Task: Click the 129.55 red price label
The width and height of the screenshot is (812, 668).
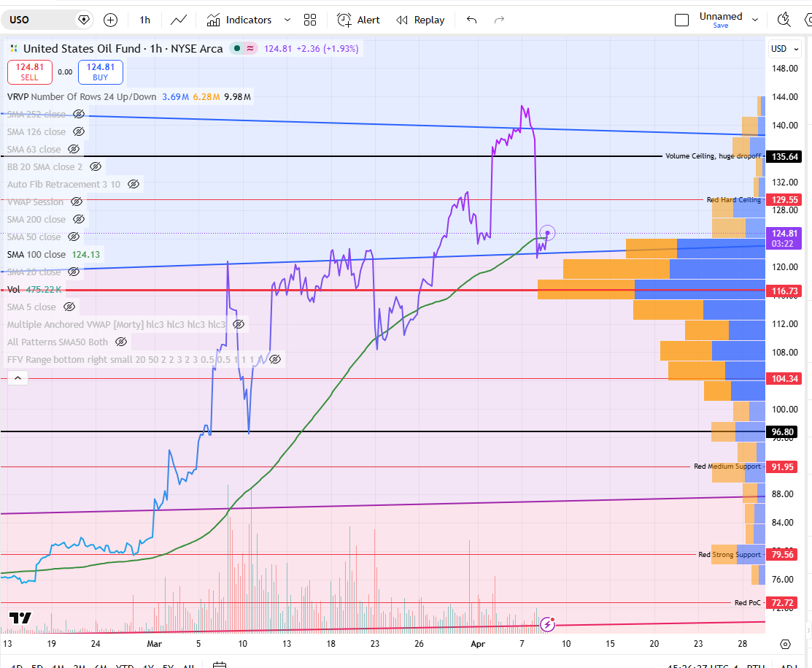Action: (784, 199)
